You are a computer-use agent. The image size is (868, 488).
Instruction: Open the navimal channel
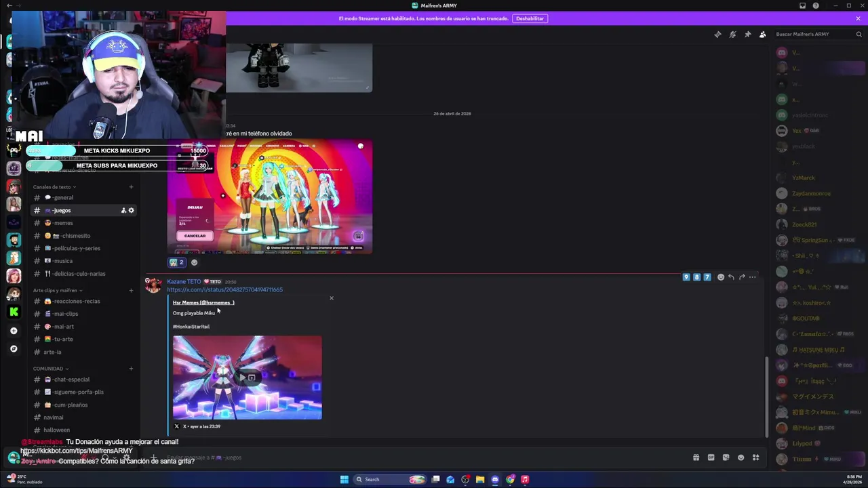[x=85, y=418]
